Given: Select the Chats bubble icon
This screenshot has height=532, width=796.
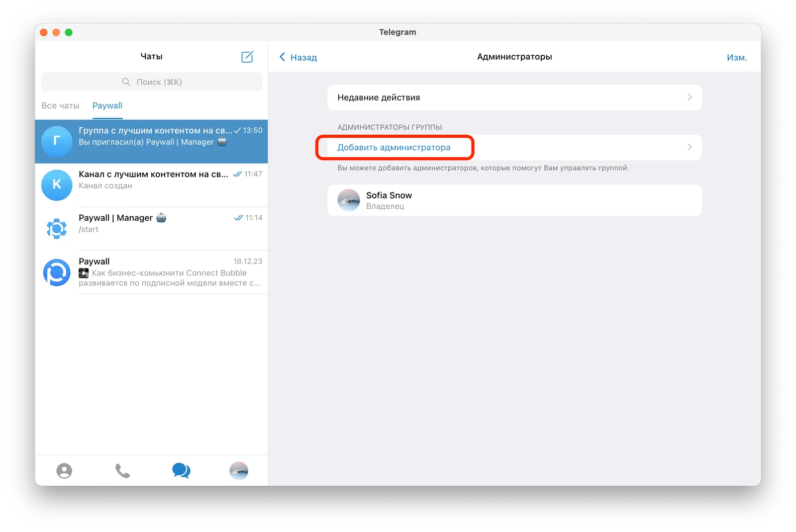Looking at the screenshot, I should click(x=181, y=470).
